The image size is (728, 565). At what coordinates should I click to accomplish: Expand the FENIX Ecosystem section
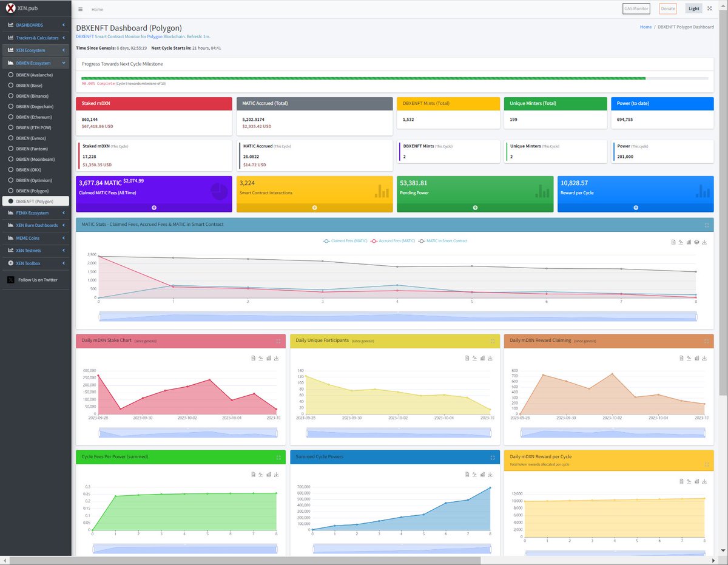(36, 213)
